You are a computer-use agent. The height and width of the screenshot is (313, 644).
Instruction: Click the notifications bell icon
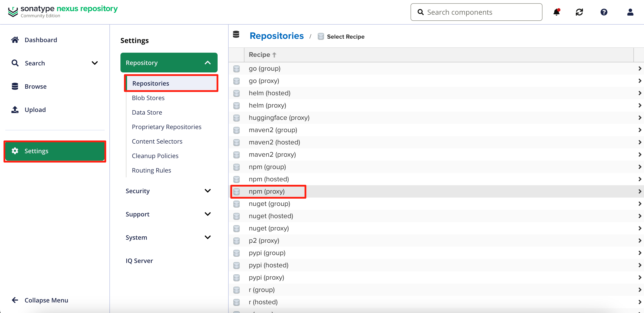[x=556, y=12]
